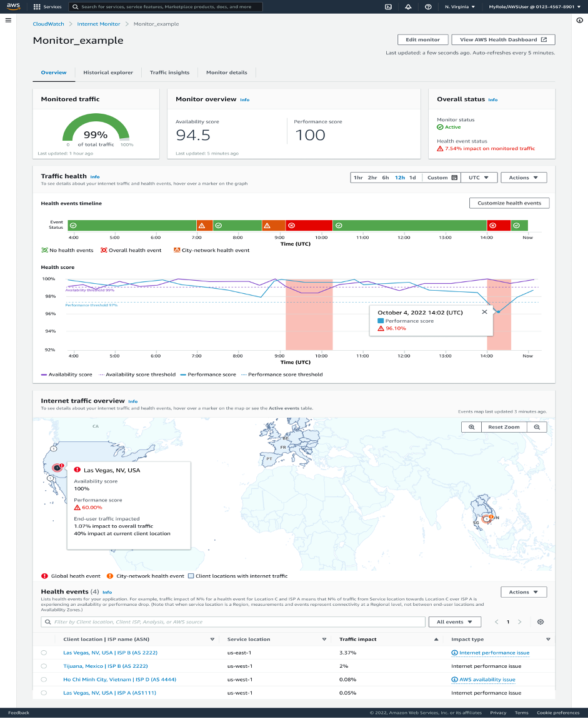Open the Actions dropdown in Traffic health

[x=524, y=177]
